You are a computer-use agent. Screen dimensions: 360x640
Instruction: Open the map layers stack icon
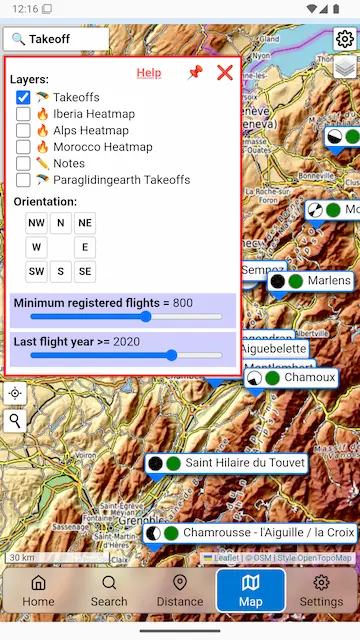pos(345,67)
